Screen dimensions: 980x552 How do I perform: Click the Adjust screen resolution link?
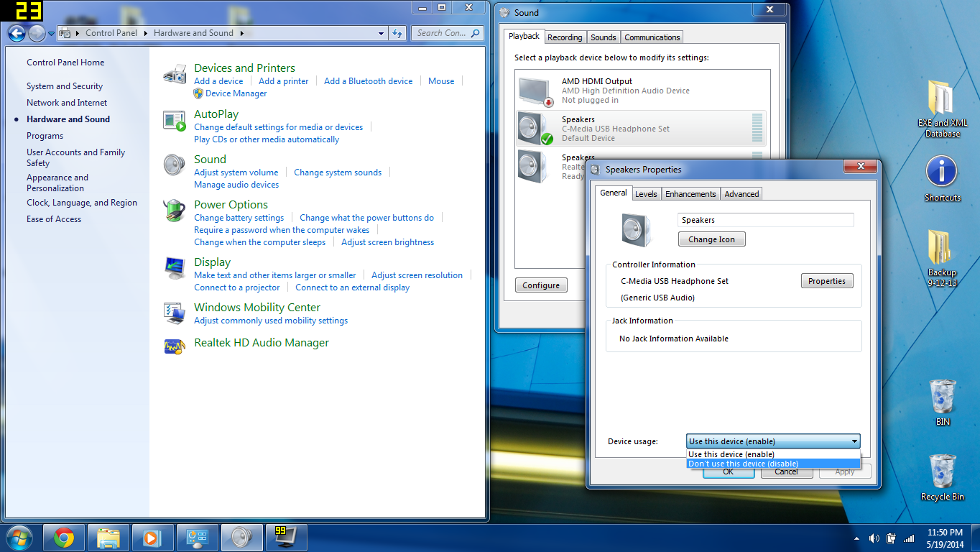pos(417,275)
